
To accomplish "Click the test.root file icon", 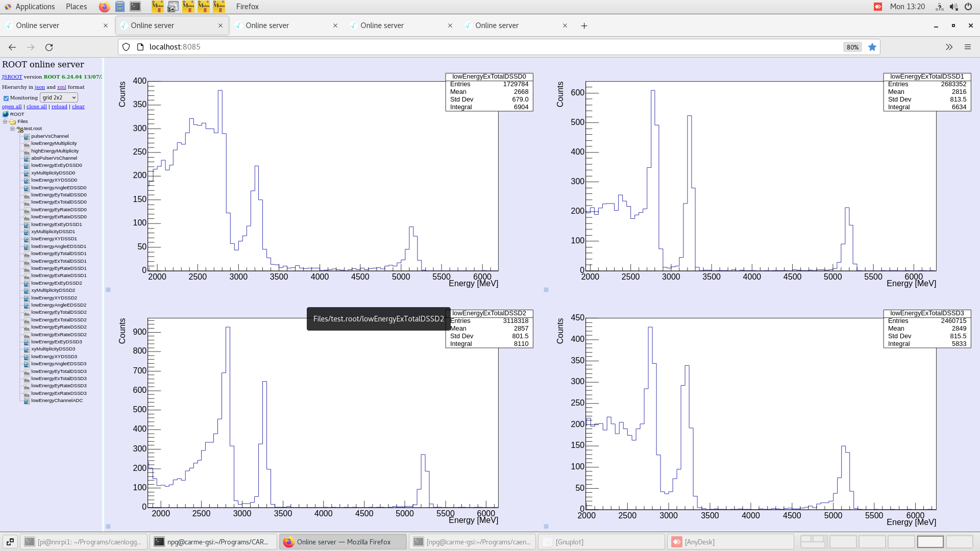I will 20,129.
